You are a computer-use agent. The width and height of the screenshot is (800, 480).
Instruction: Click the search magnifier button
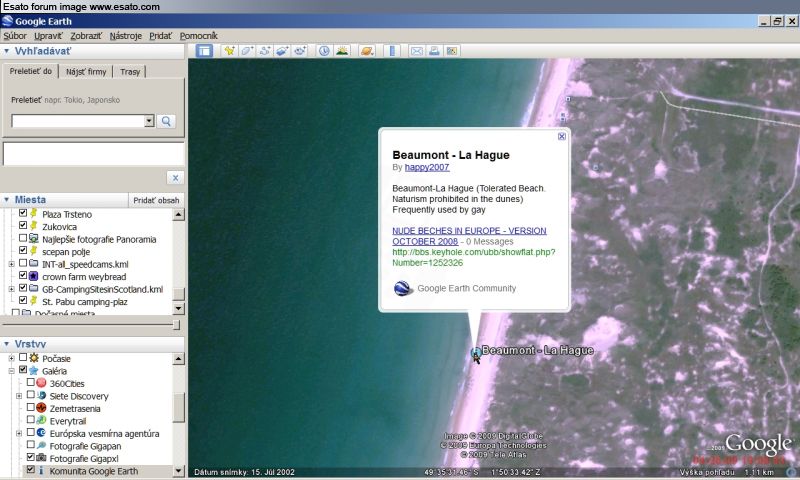tap(166, 121)
